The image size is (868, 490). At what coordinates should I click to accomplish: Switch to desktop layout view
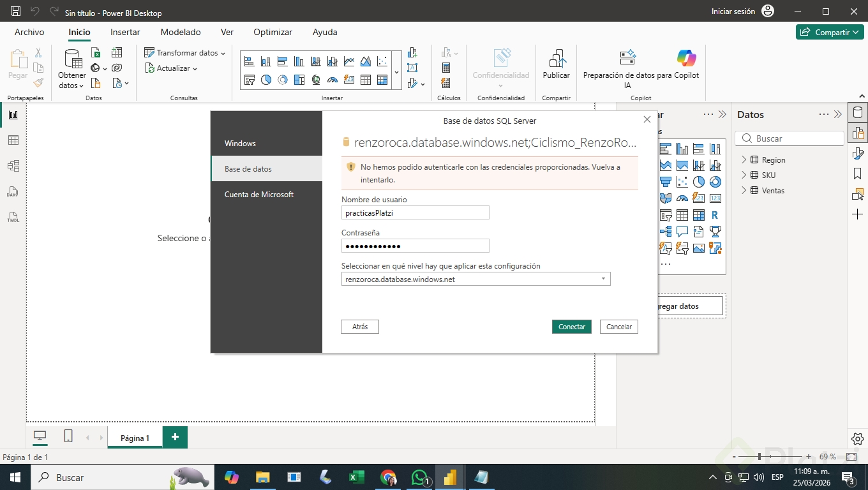pyautogui.click(x=40, y=436)
